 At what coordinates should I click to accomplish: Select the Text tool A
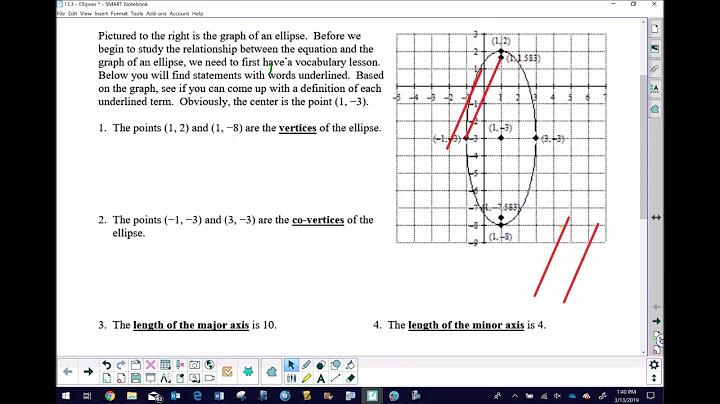[x=321, y=378]
